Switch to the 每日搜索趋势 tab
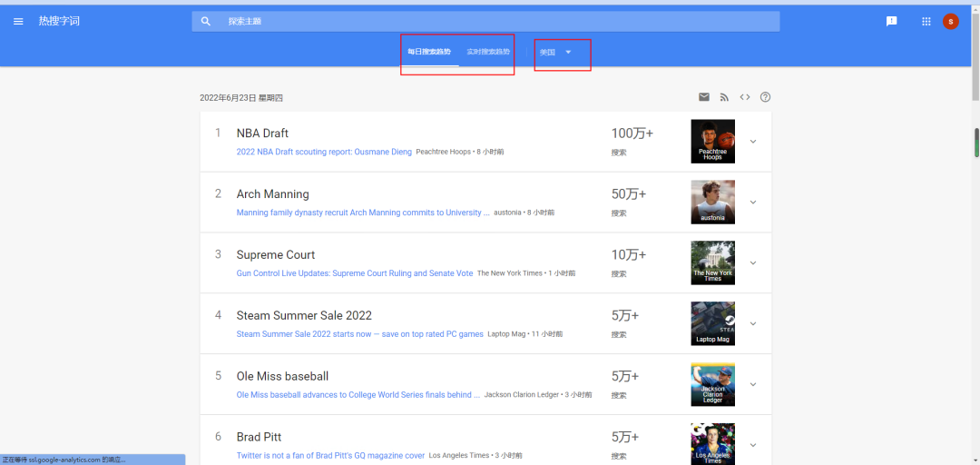The image size is (980, 465). click(x=429, y=52)
